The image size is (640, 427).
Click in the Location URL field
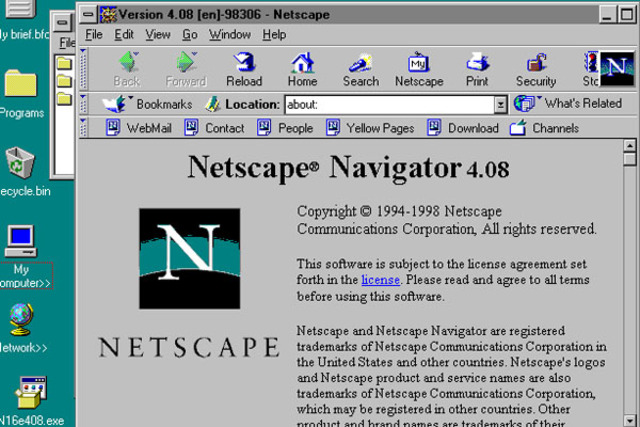point(390,105)
